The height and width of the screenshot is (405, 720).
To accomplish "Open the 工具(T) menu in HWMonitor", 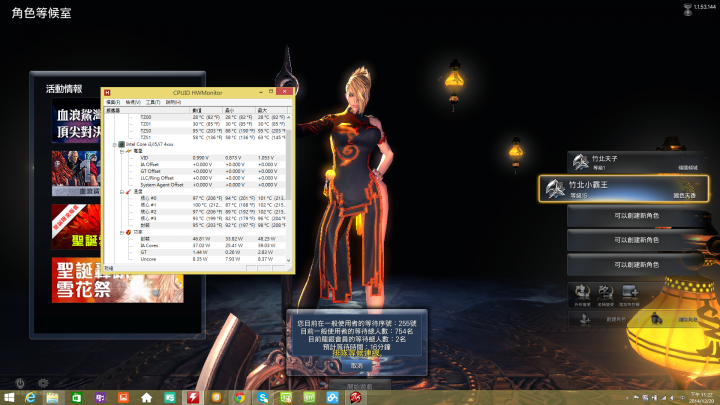I will click(153, 102).
